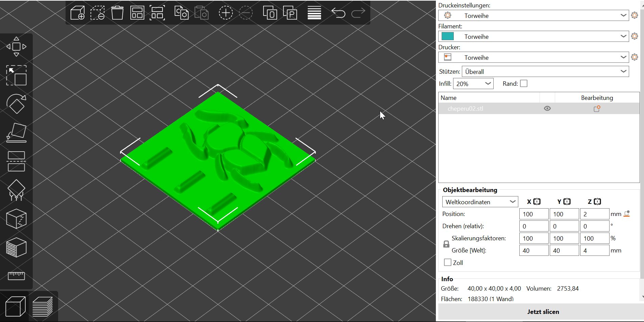Open printer settings via gear next to Drucker
Image resolution: width=644 pixels, height=322 pixels.
click(635, 57)
